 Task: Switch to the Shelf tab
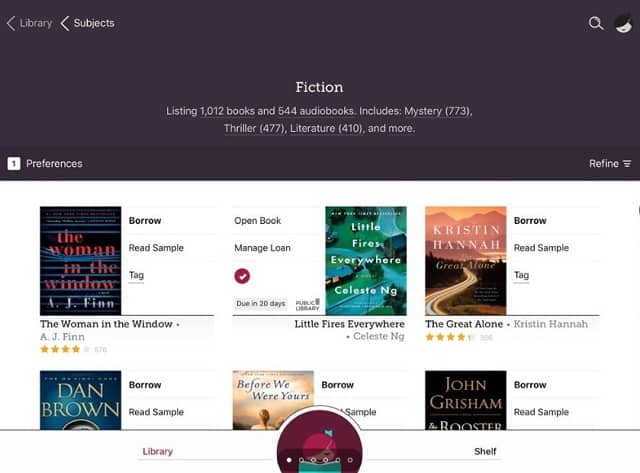[485, 451]
